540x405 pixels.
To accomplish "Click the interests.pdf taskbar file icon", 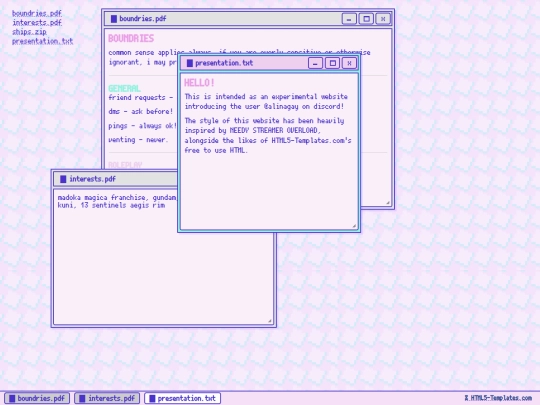I will click(82, 398).
